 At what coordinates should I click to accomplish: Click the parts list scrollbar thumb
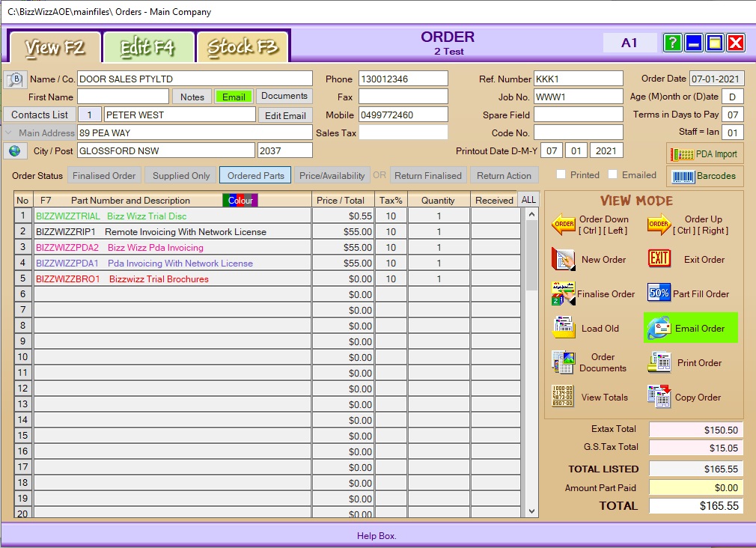(531, 255)
